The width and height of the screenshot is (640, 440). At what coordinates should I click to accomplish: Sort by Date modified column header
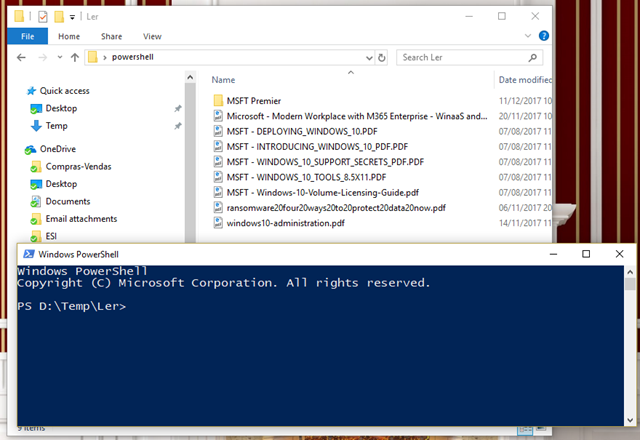pyautogui.click(x=525, y=80)
